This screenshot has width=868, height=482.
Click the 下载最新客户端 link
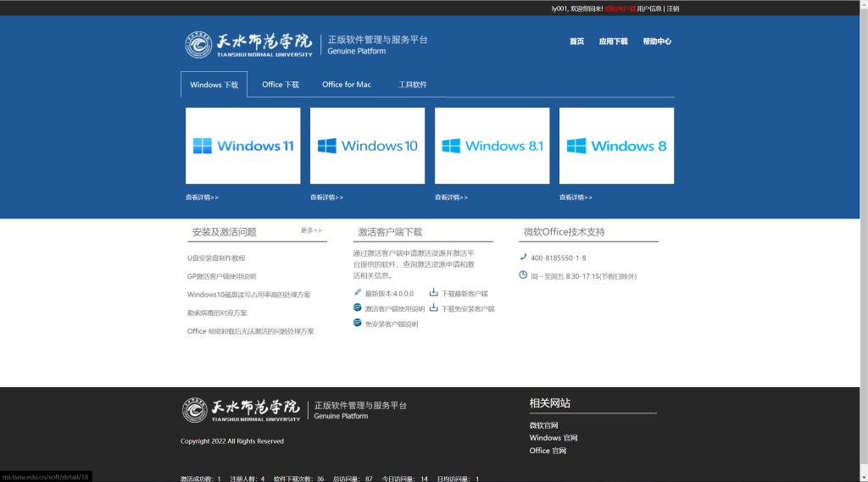(x=465, y=294)
